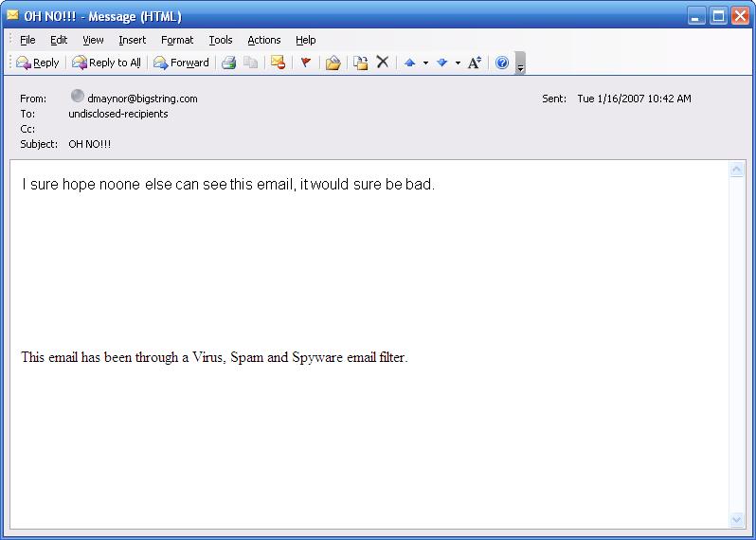This screenshot has height=540, width=756.
Task: Click the Copy icon in toolbar
Action: point(251,63)
